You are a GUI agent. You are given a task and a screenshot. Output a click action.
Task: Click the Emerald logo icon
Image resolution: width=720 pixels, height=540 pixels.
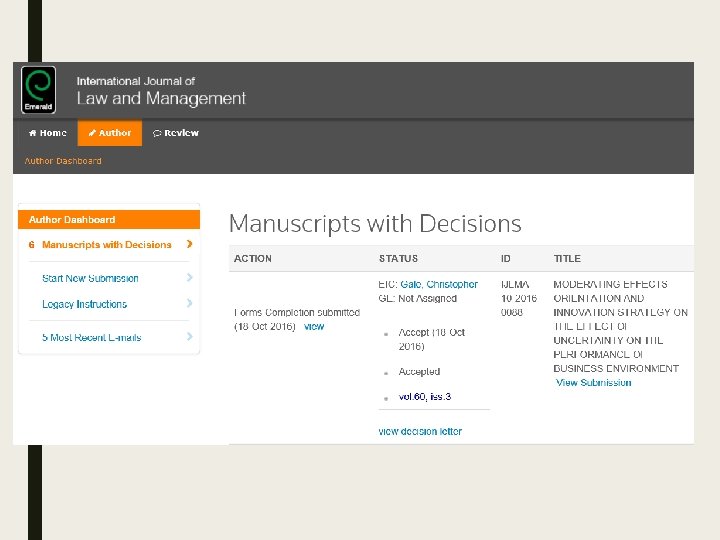click(39, 89)
